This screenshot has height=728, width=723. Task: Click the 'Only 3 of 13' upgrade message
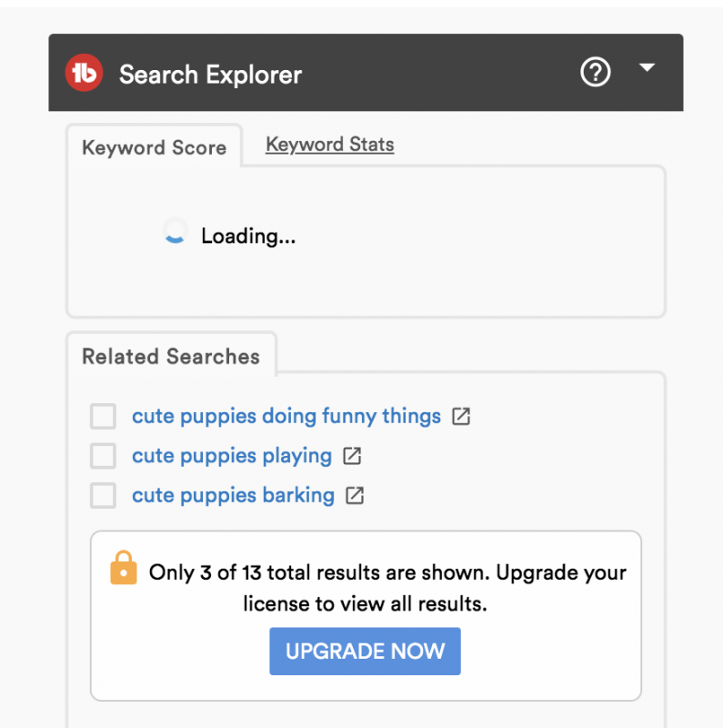coord(387,588)
